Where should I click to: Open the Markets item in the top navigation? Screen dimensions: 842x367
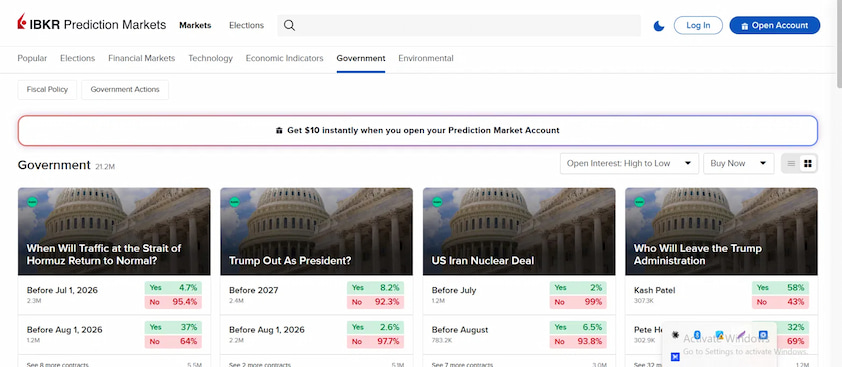point(195,25)
